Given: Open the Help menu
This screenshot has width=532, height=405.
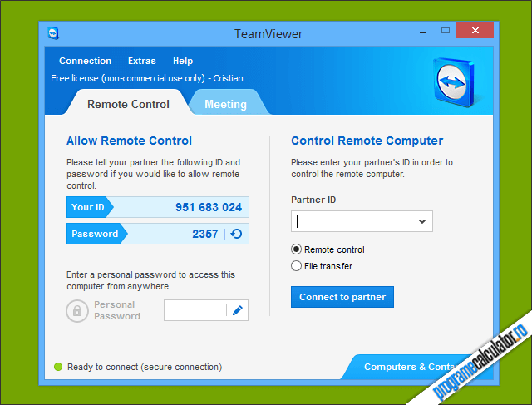Looking at the screenshot, I should 183,61.
